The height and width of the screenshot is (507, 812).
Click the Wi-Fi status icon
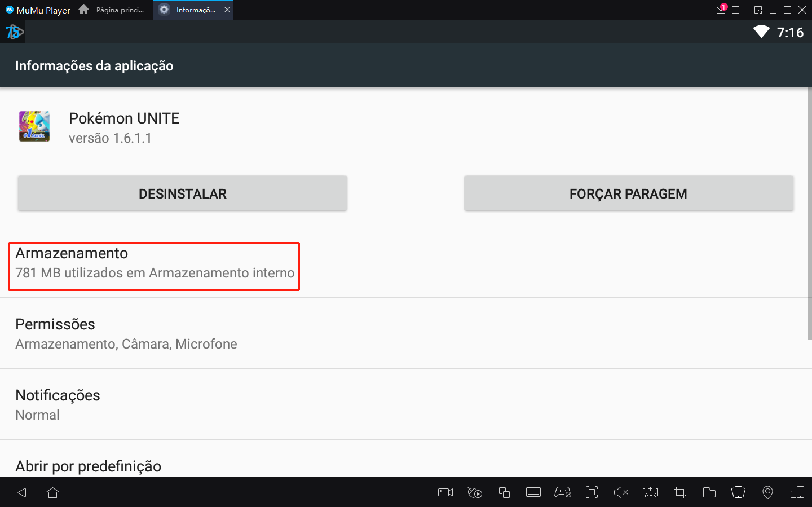pos(761,32)
